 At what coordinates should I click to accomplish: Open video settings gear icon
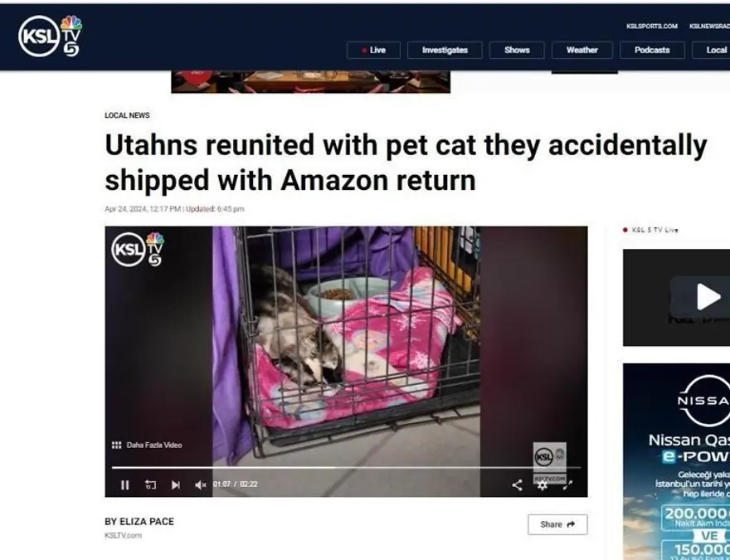point(543,485)
